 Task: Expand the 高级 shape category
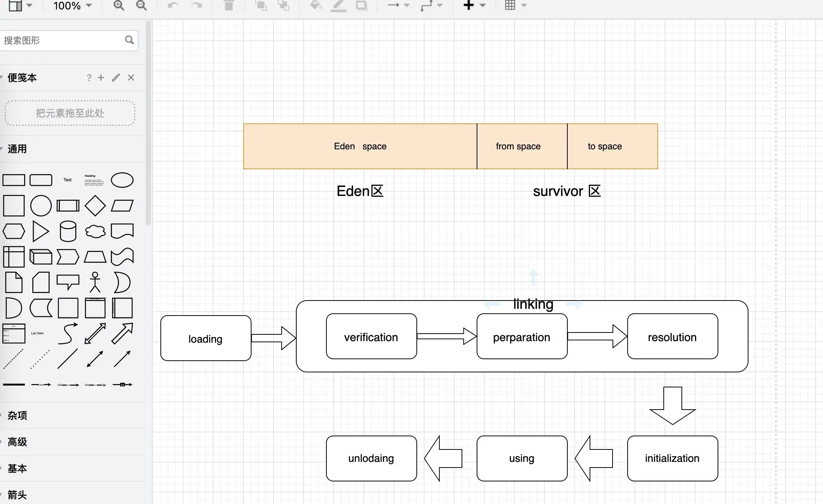(x=17, y=442)
